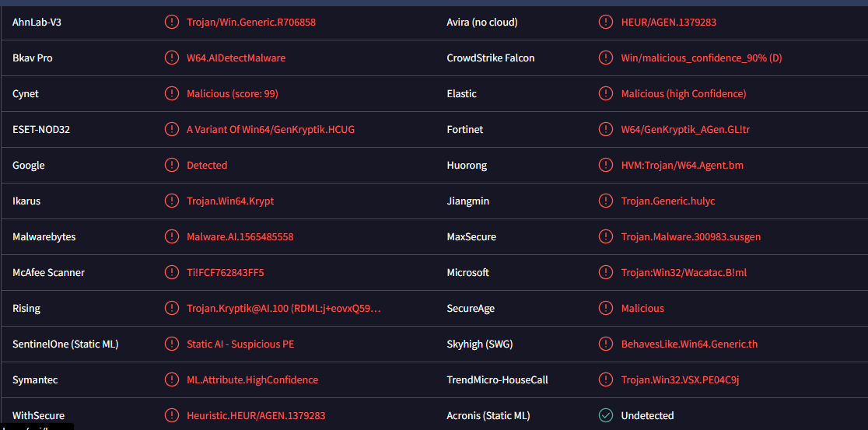Image resolution: width=868 pixels, height=430 pixels.
Task: Click the truncated Trojan.Kryptik@AI.100 result
Action: 283,308
